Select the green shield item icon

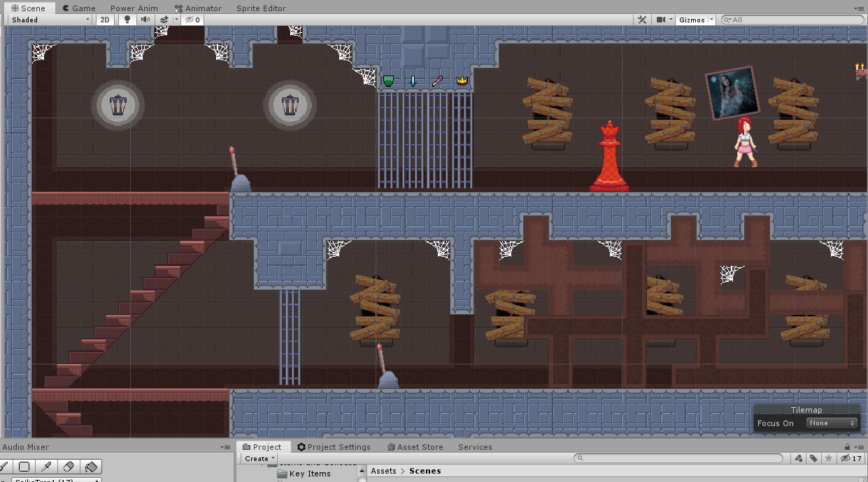pos(388,81)
